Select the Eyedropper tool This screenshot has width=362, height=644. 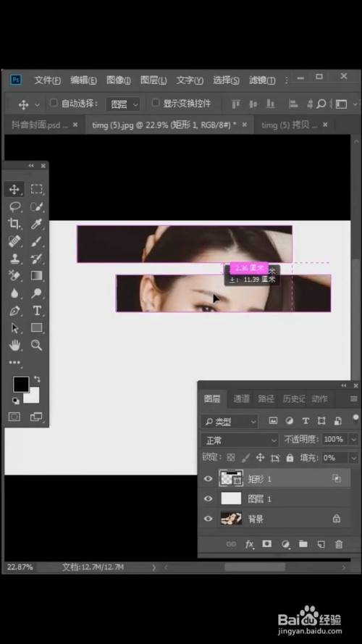point(36,224)
